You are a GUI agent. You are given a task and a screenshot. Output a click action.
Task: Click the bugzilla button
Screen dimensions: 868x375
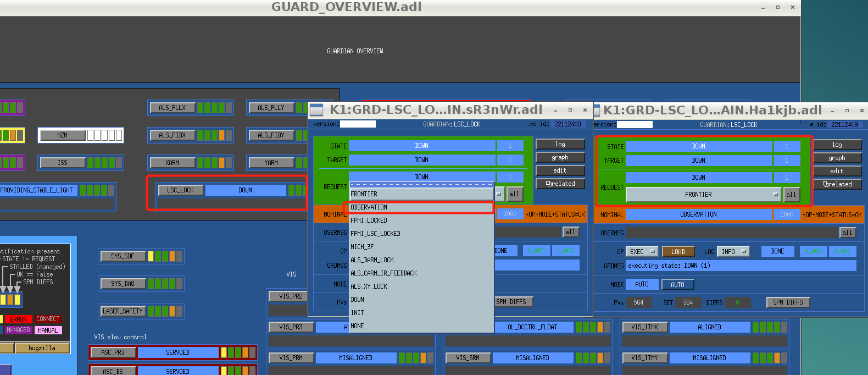point(42,348)
